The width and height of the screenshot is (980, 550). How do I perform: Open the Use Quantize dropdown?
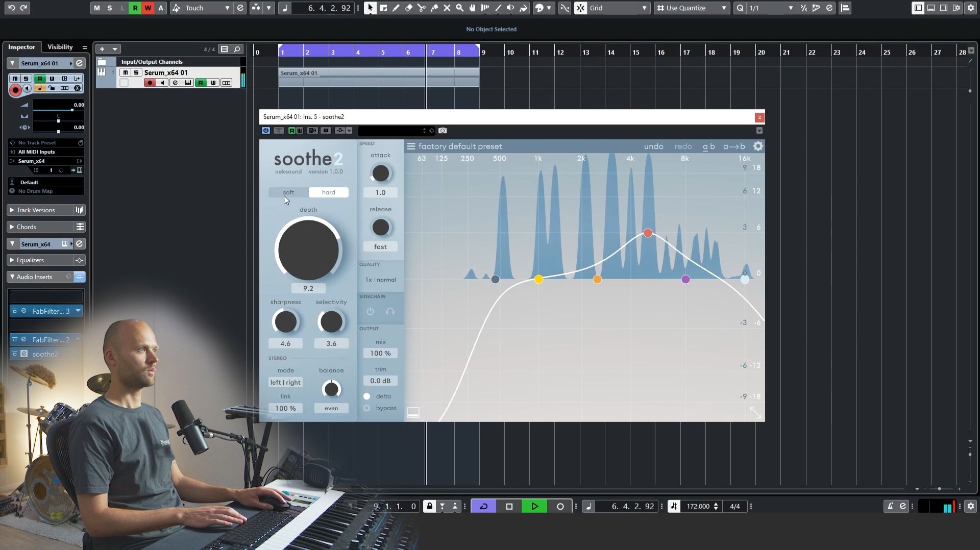click(x=692, y=8)
